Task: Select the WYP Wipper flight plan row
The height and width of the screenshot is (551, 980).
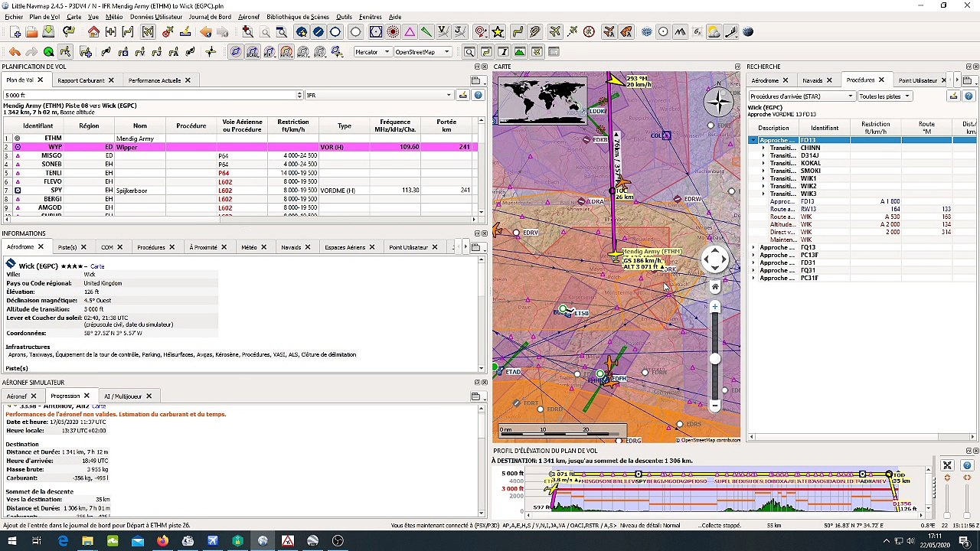Action: [x=126, y=147]
